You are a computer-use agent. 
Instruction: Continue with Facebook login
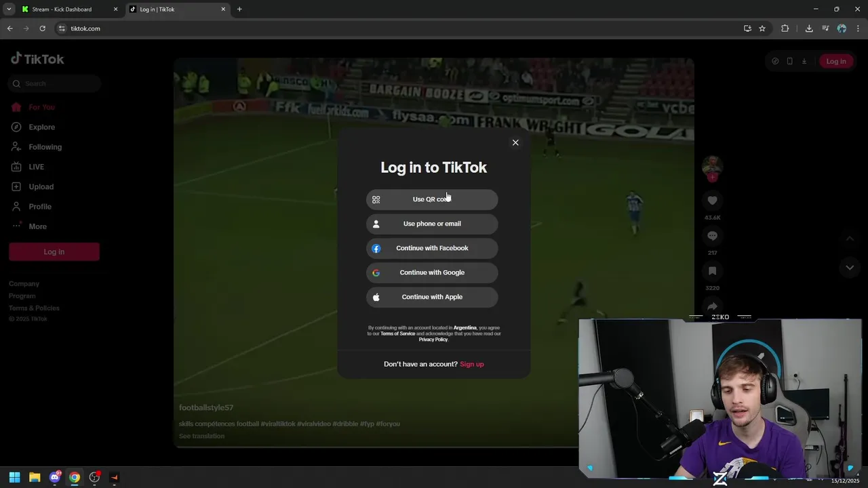click(x=432, y=248)
